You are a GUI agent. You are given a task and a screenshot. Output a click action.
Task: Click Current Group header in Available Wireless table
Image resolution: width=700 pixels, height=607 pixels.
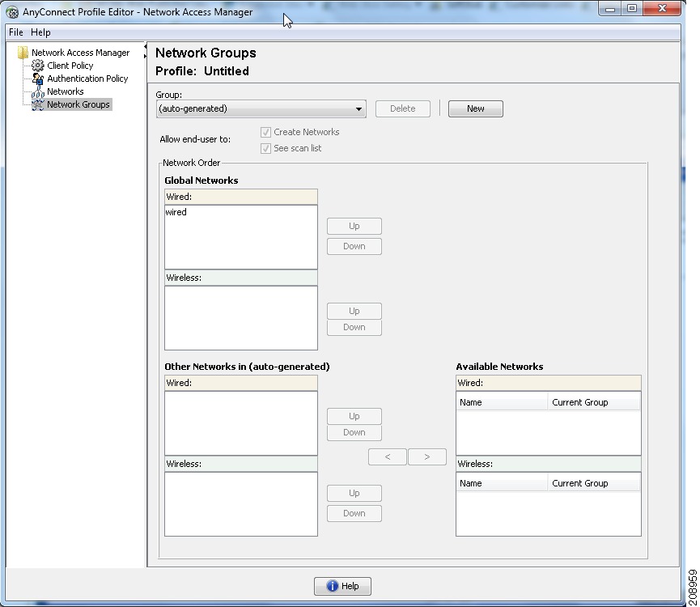click(x=594, y=483)
